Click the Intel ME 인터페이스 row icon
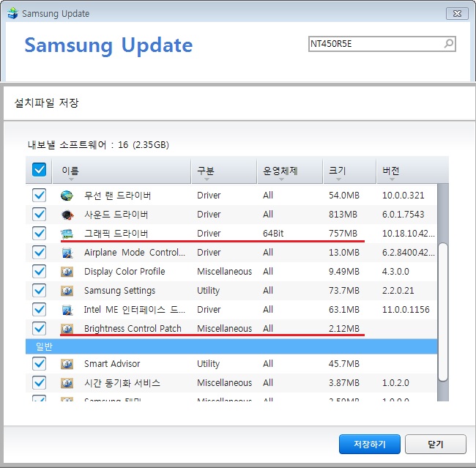The image size is (476, 468). point(67,310)
